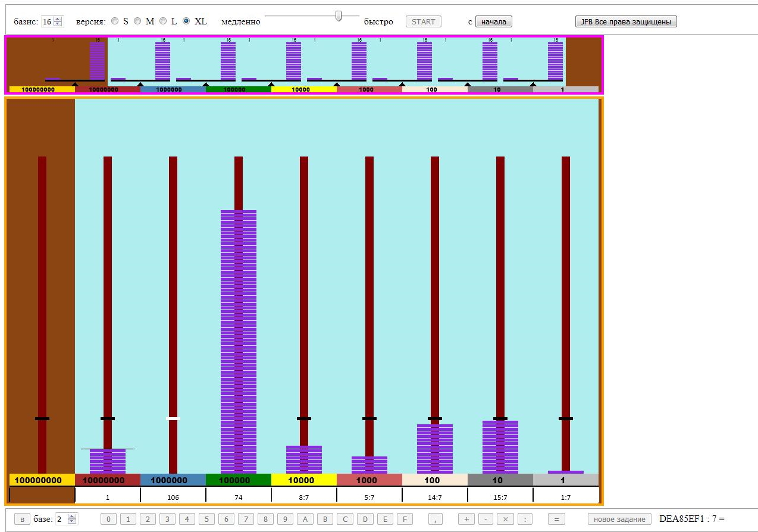Click inside the базис number field
Image resolution: width=758 pixels, height=532 pixels.
(x=47, y=21)
